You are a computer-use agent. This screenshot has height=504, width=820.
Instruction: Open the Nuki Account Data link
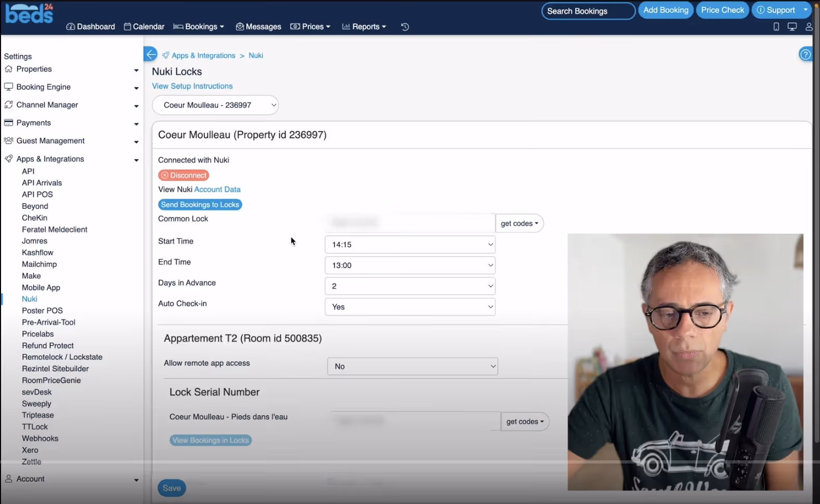coord(217,190)
